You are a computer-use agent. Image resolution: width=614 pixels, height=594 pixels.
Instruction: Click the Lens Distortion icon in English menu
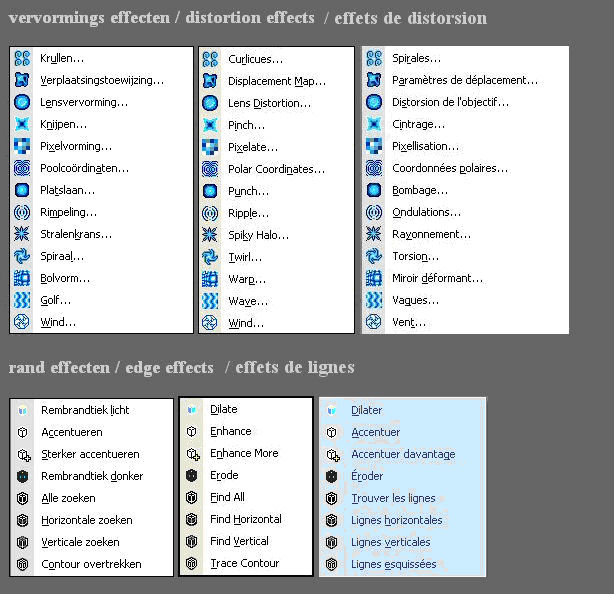(x=210, y=103)
